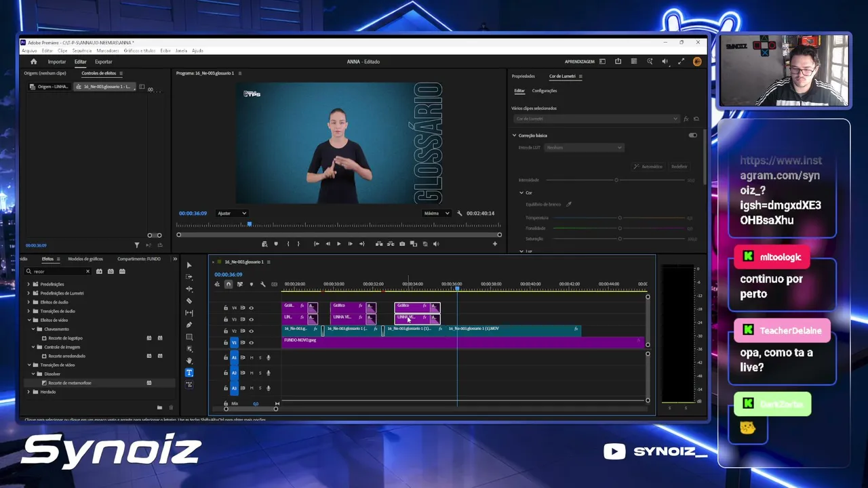Image resolution: width=868 pixels, height=488 pixels.
Task: Select the Rectangle shape tool
Action: (189, 337)
